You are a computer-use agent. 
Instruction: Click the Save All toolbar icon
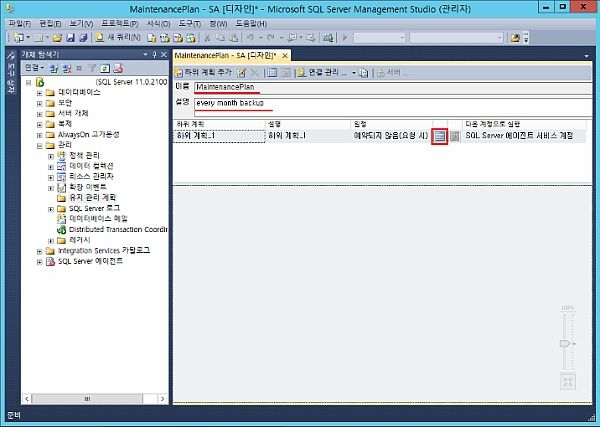pyautogui.click(x=83, y=37)
